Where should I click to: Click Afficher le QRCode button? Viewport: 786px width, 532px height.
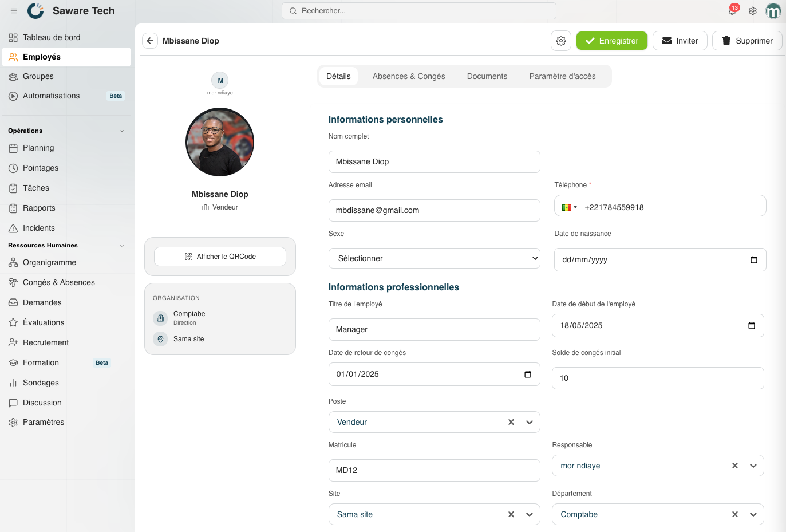(220, 257)
